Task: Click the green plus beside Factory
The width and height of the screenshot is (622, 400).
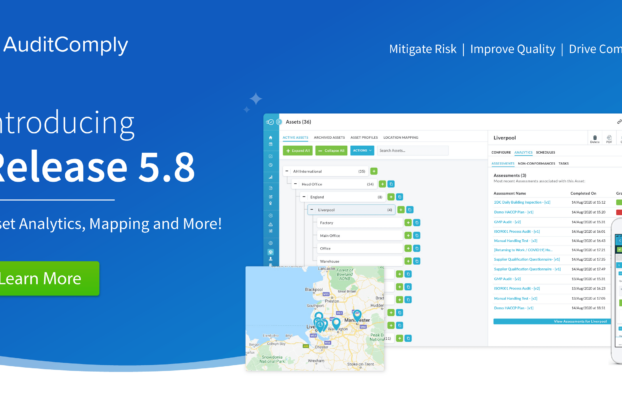Action: pyautogui.click(x=408, y=223)
